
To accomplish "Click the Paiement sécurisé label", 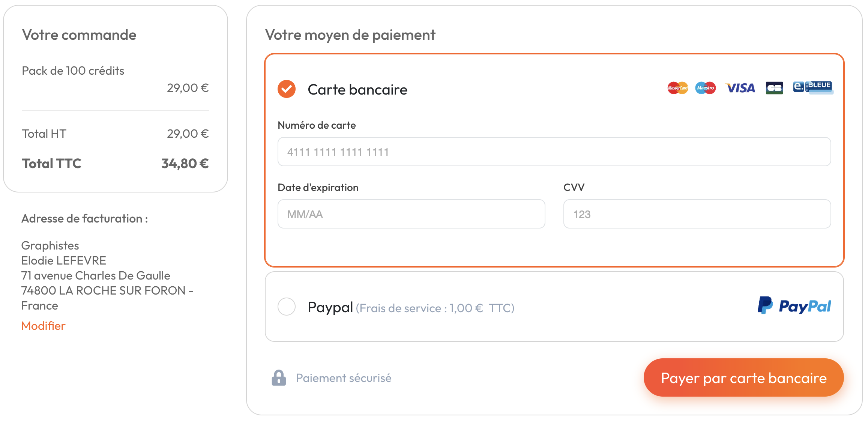I will pos(343,378).
